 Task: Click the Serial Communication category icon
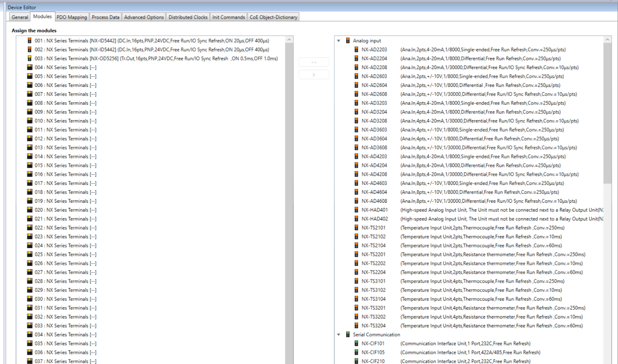point(348,335)
